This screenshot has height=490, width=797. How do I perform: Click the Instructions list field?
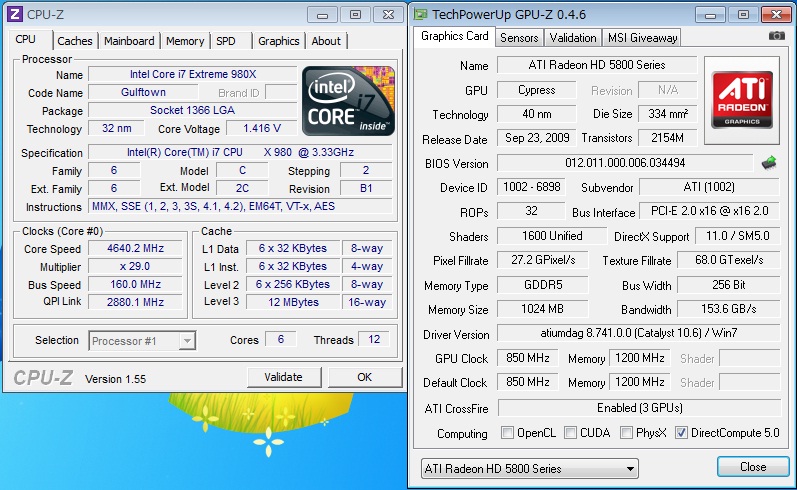click(x=241, y=206)
